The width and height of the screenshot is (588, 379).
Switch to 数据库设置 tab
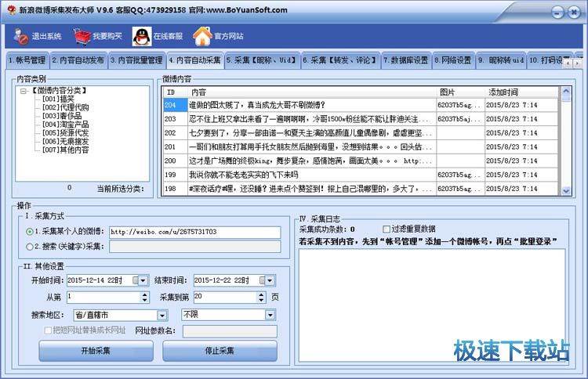point(405,60)
